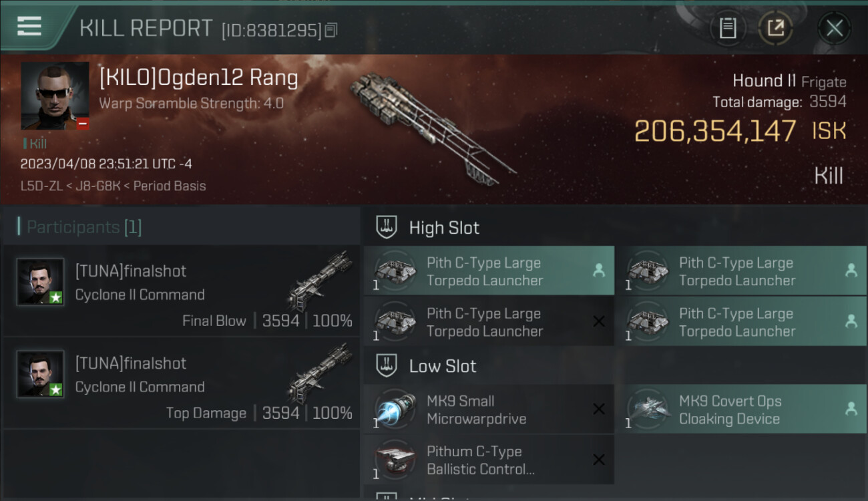This screenshot has width=868, height=501.
Task: Open Pithum C-Type Ballistic Control module
Action: [489, 460]
